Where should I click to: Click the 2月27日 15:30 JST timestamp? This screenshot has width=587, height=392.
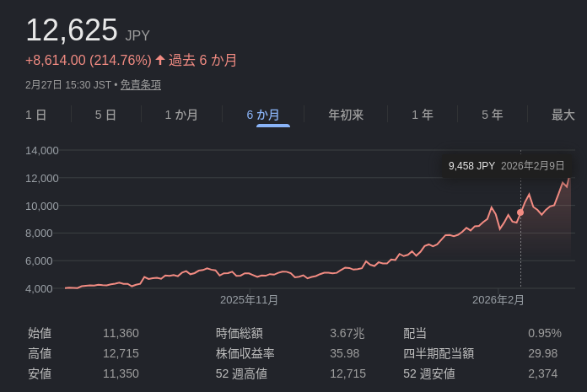click(68, 85)
